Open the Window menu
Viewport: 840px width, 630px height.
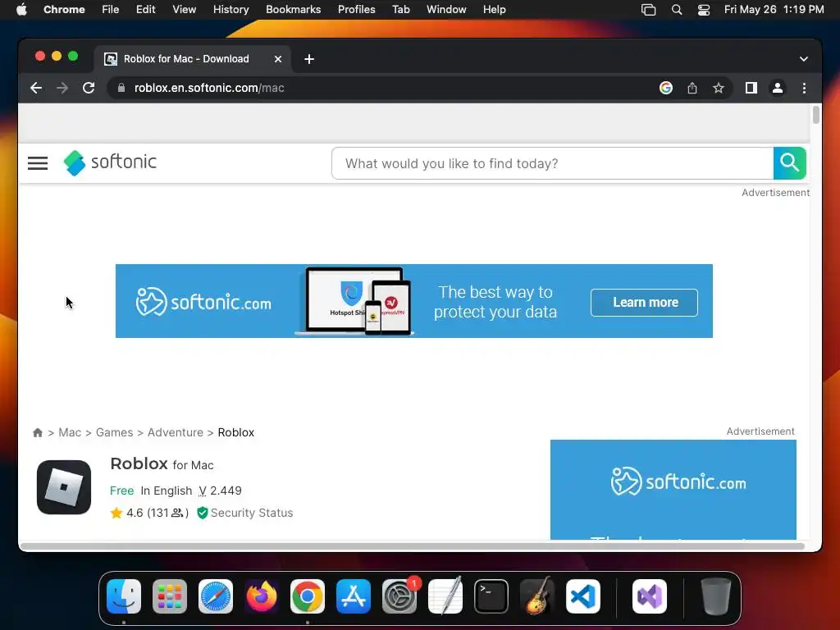click(446, 10)
